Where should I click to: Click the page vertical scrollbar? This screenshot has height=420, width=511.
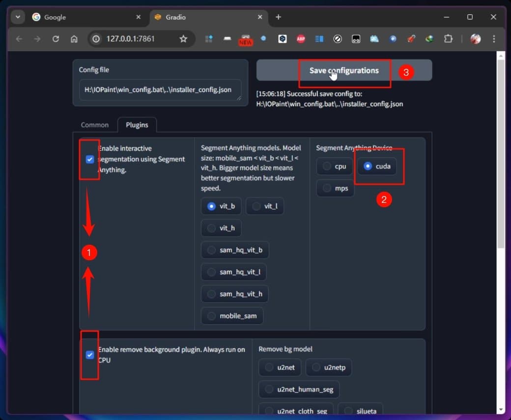pyautogui.click(x=501, y=147)
